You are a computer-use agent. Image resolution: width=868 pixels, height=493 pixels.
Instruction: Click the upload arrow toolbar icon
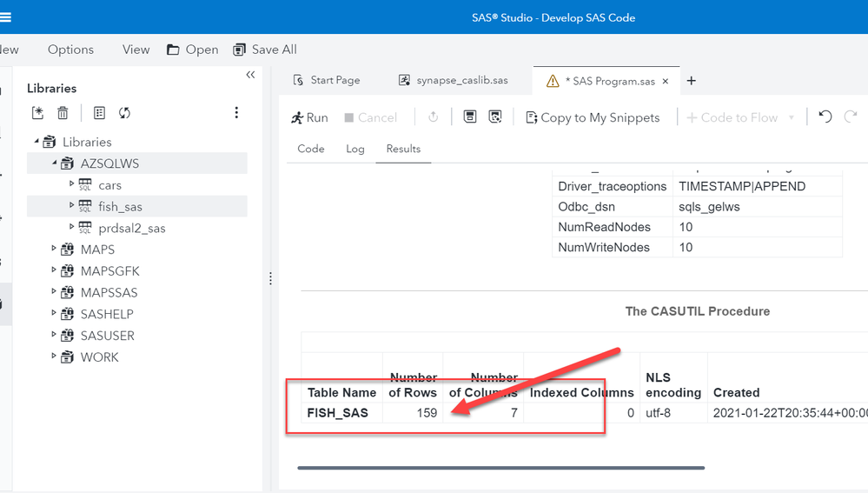click(434, 117)
